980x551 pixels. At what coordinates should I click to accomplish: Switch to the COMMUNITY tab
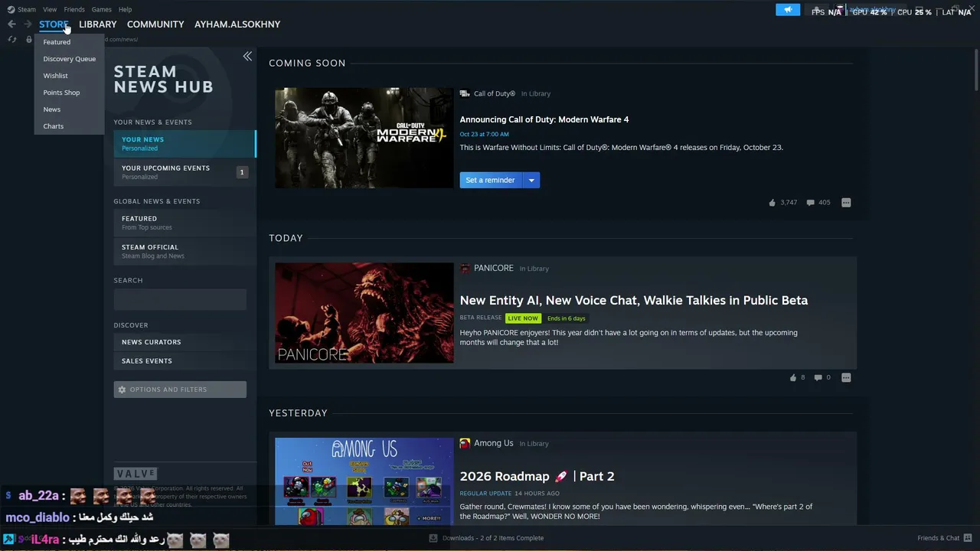[155, 24]
